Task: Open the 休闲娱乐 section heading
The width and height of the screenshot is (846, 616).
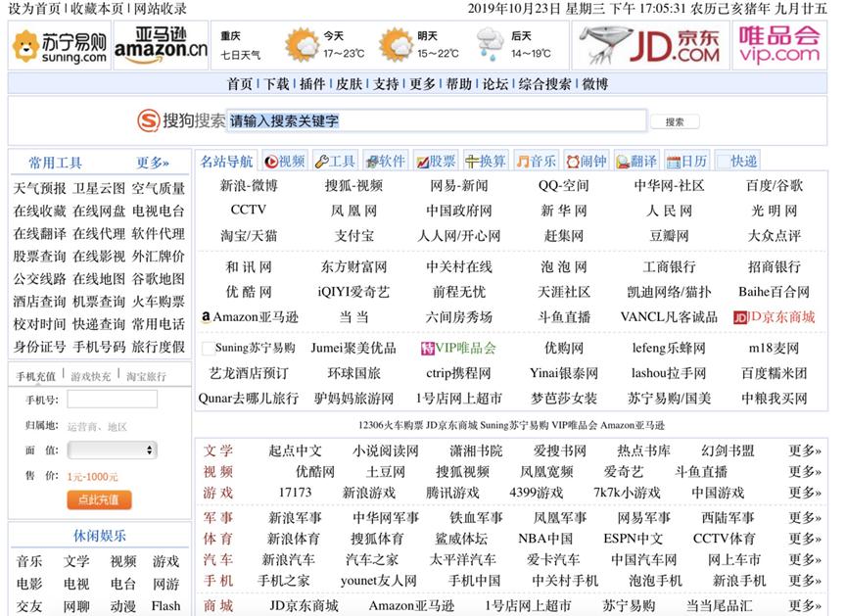Action: (99, 536)
